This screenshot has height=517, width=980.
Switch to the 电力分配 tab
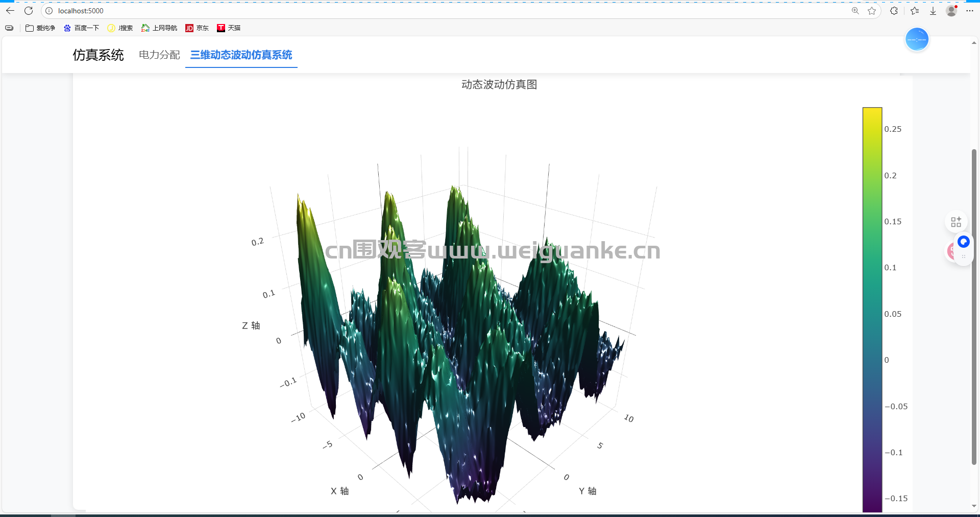[x=159, y=55]
